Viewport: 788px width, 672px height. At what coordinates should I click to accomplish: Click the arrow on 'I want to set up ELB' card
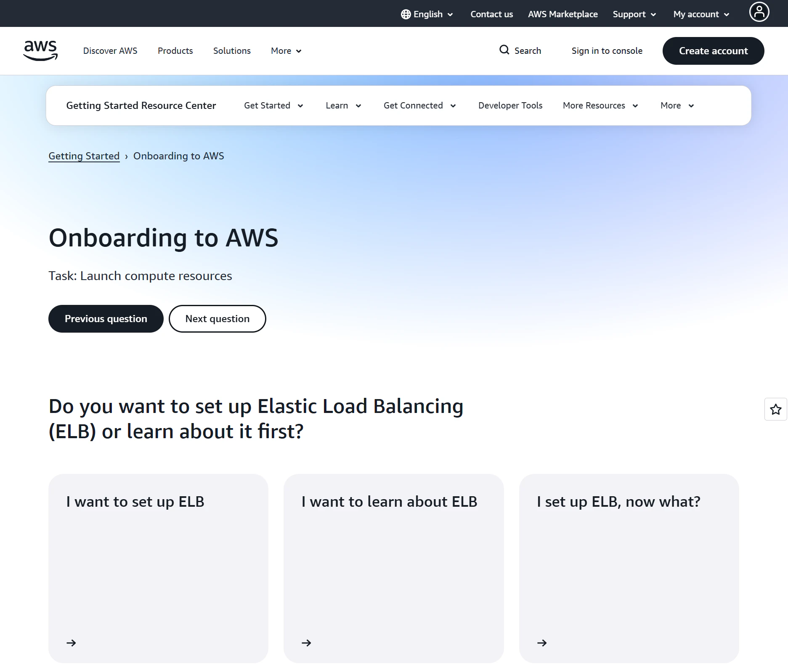pos(71,643)
